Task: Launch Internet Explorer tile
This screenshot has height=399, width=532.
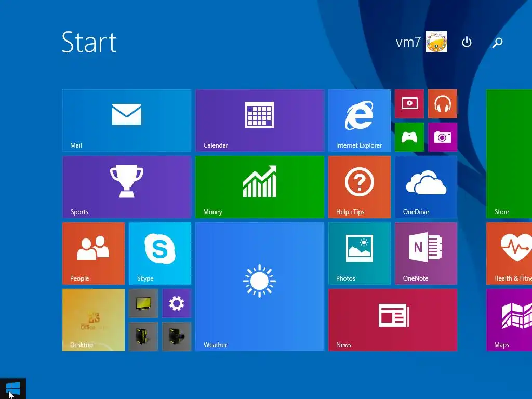Action: (360, 121)
